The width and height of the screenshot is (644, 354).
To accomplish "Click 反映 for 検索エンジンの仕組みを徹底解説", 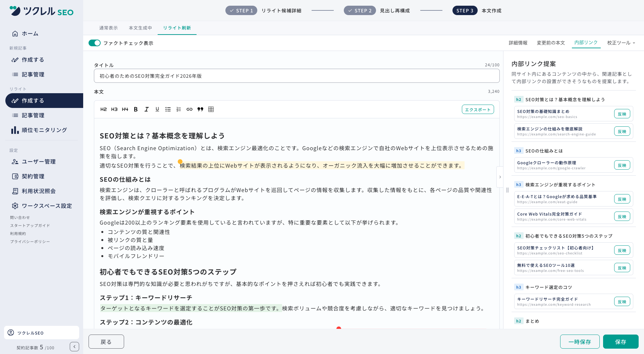I will click(622, 131).
